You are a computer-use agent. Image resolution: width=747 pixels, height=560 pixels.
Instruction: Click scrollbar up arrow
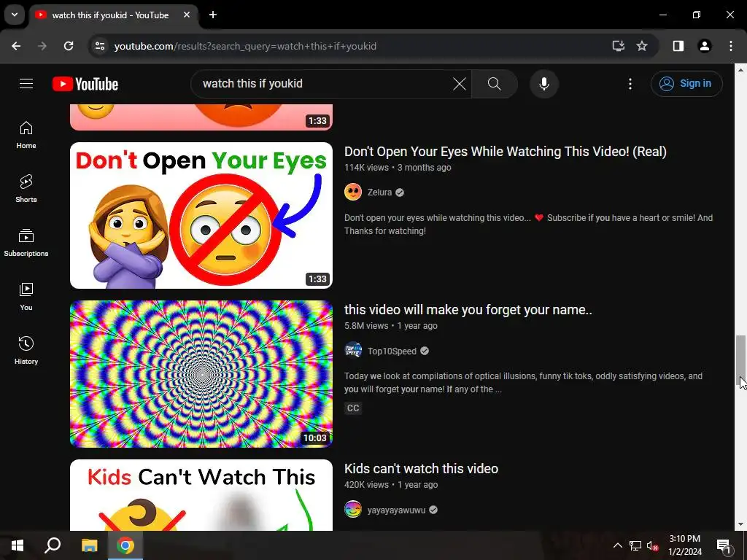[741, 69]
